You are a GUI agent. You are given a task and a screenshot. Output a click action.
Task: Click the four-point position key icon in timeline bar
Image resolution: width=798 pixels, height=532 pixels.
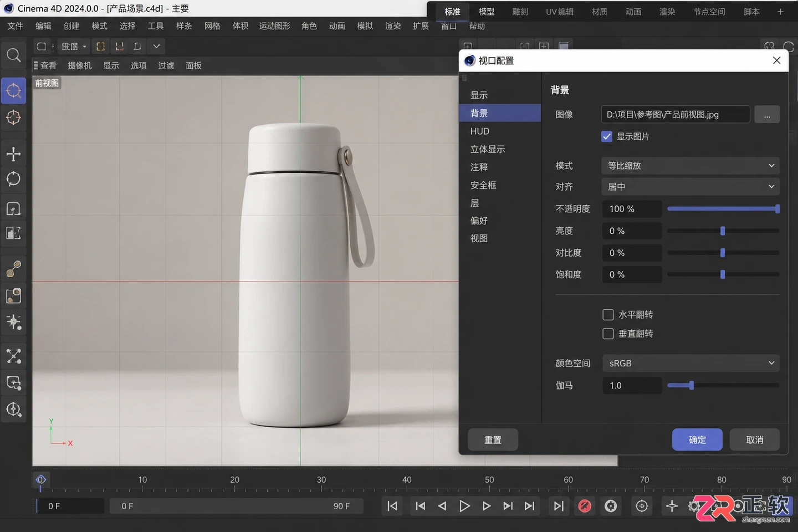coord(672,506)
